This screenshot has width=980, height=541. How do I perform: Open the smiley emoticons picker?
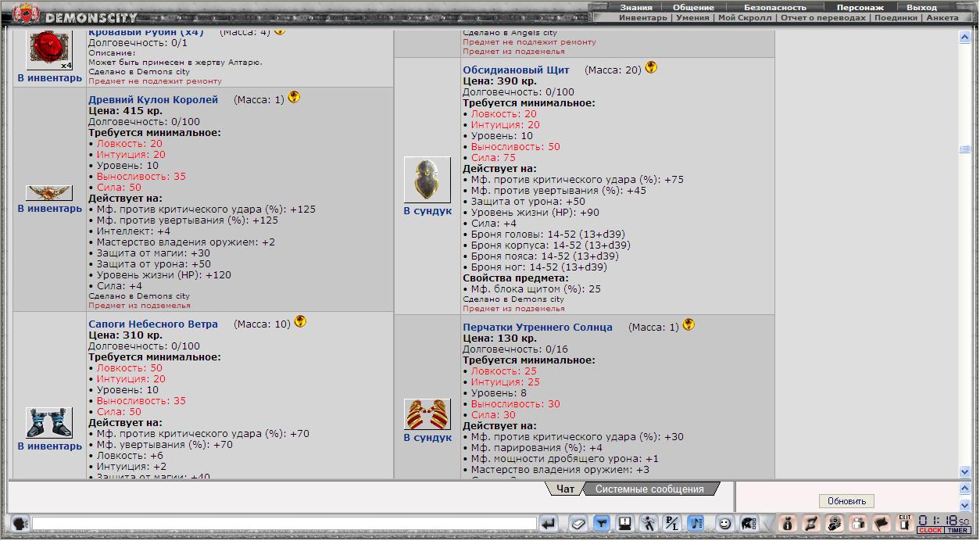(725, 523)
